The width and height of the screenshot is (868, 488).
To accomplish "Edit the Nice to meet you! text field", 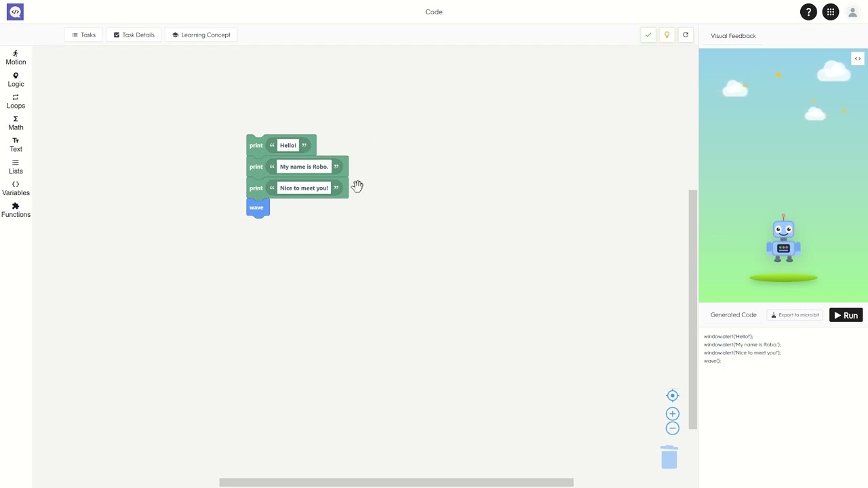I will click(304, 188).
